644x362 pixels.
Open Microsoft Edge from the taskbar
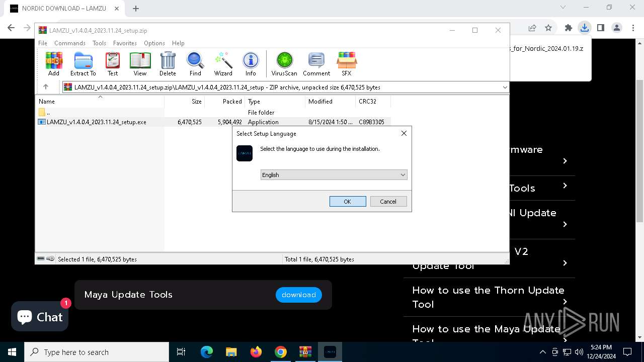[207, 352]
